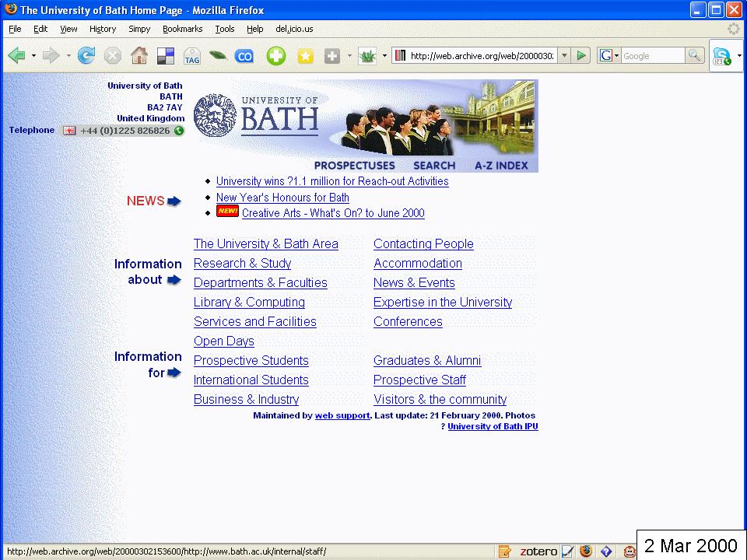Click the +44 (0)1225 826826 phone number
The image size is (747, 560).
tap(124, 131)
